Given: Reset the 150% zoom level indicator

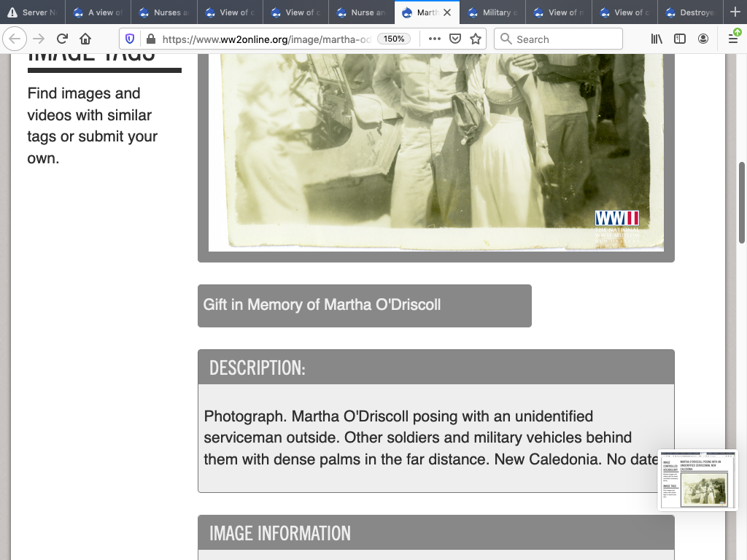Looking at the screenshot, I should pyautogui.click(x=394, y=39).
